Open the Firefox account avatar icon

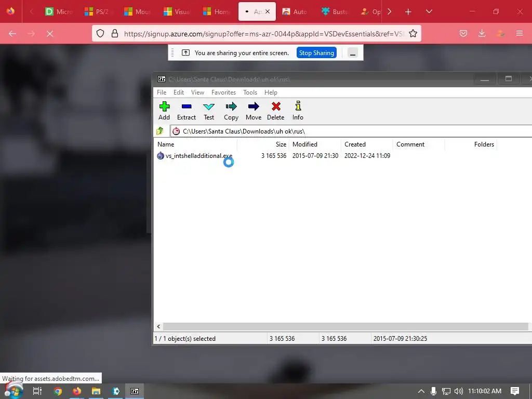pos(500,33)
